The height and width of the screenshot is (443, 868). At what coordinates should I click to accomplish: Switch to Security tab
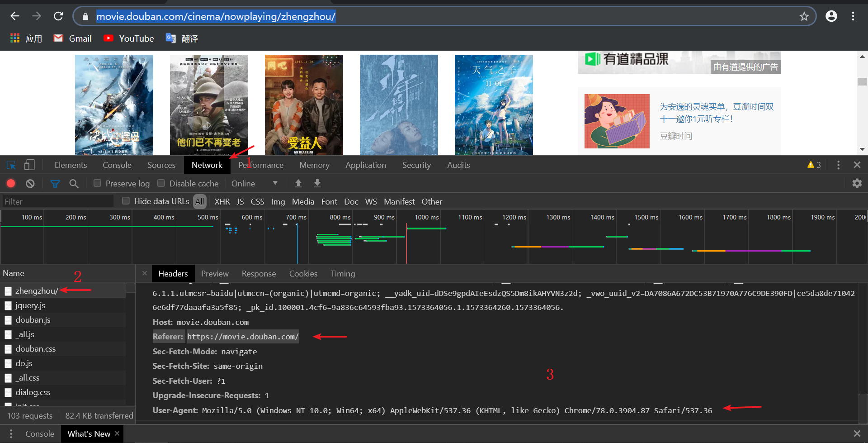tap(416, 165)
